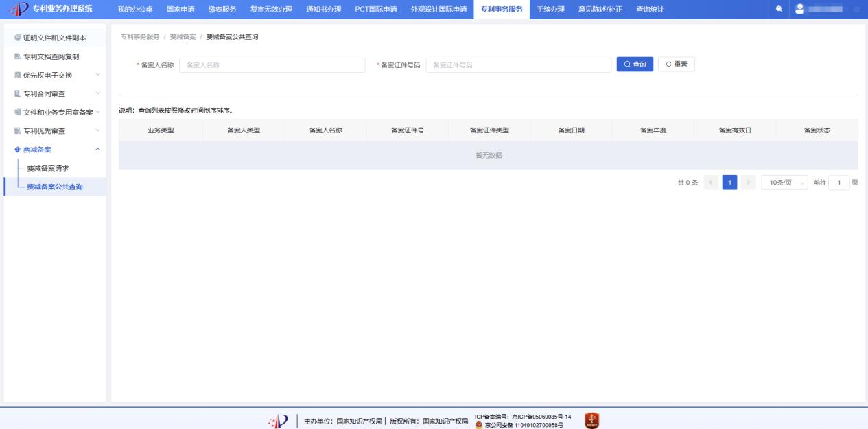868x429 pixels.
Task: Click 备案人名称 column header
Action: click(x=326, y=130)
